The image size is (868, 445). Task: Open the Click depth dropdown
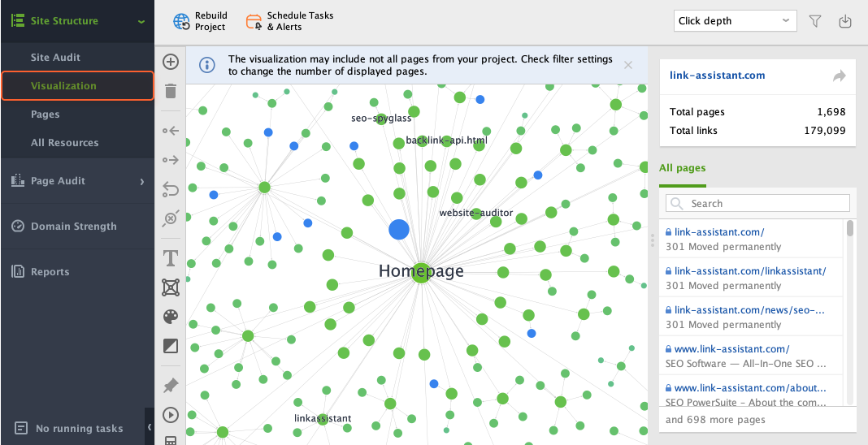(736, 21)
